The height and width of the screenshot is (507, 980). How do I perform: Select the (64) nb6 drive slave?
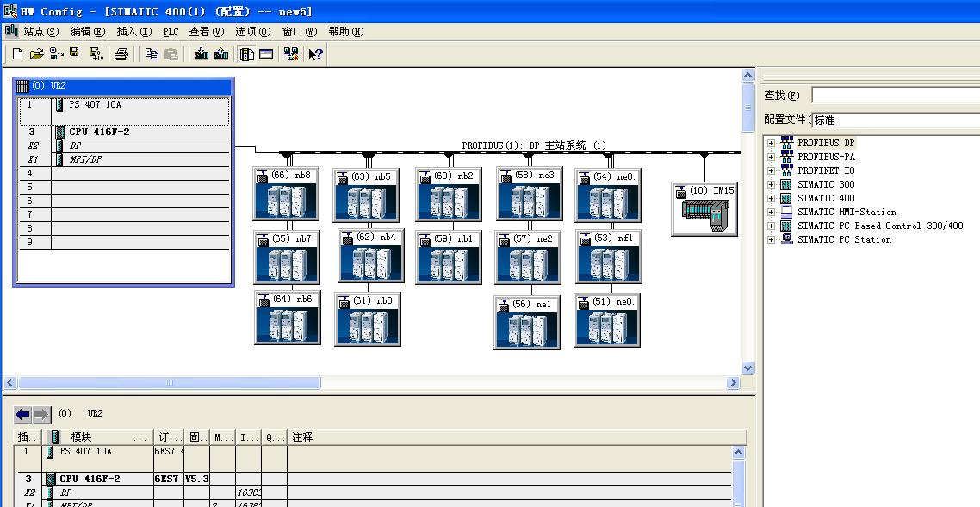click(x=288, y=317)
